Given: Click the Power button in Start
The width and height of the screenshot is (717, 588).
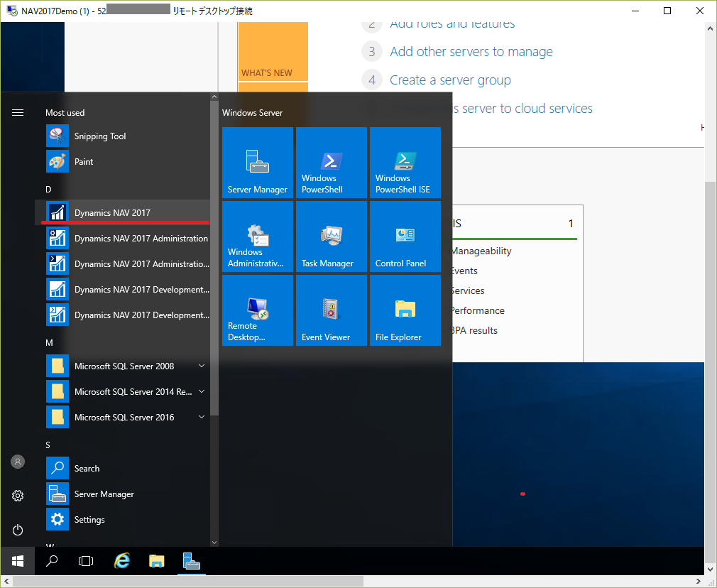Looking at the screenshot, I should [x=17, y=530].
